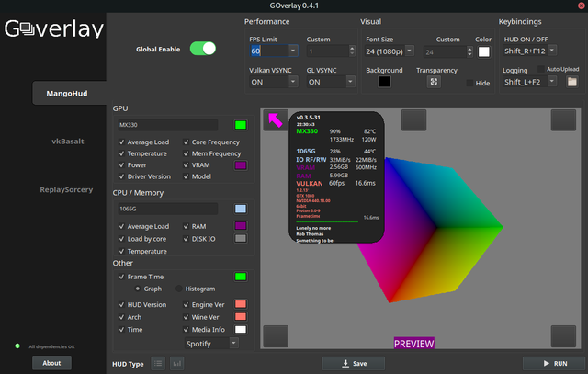Set HUD position to top-right corner

coord(563,120)
